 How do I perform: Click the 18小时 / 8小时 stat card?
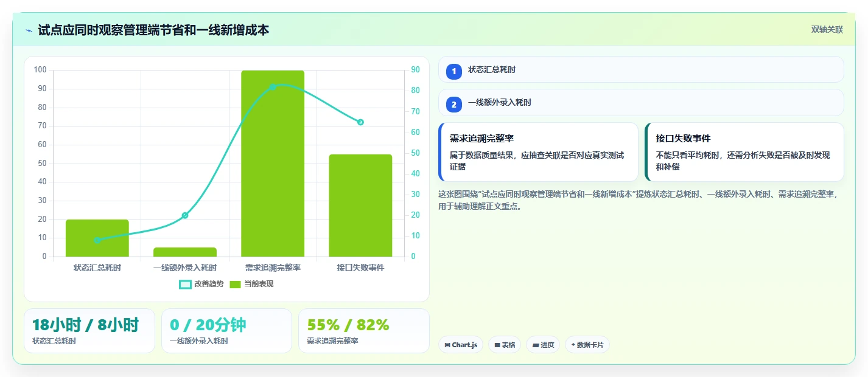pyautogui.click(x=89, y=331)
